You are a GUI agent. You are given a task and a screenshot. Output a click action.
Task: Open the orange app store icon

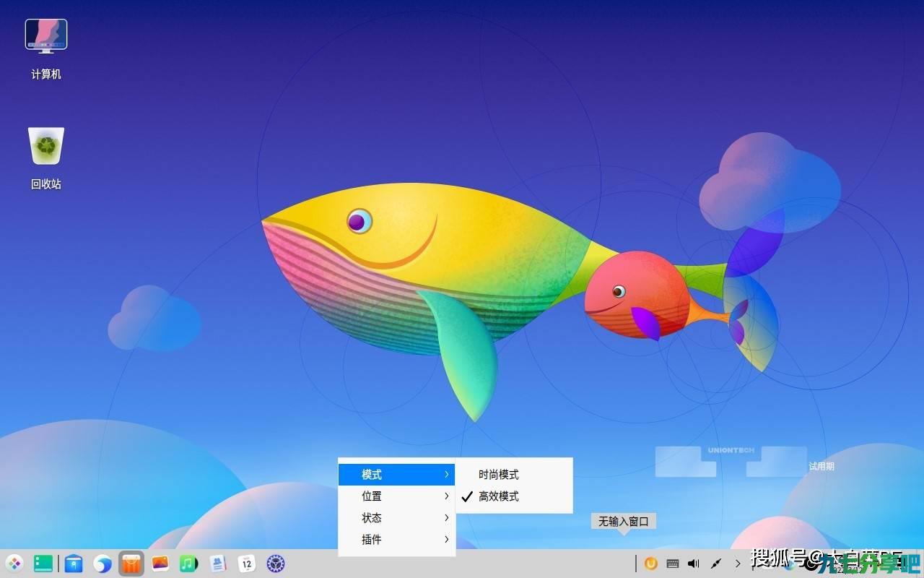(131, 564)
